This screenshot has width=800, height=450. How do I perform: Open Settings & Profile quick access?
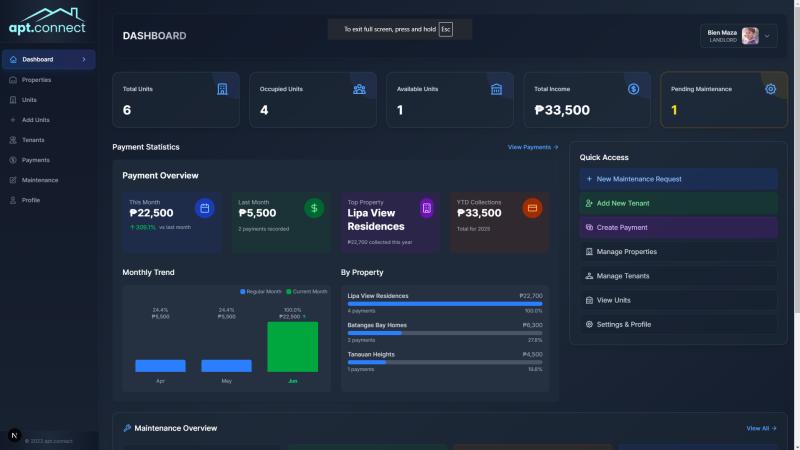point(679,324)
